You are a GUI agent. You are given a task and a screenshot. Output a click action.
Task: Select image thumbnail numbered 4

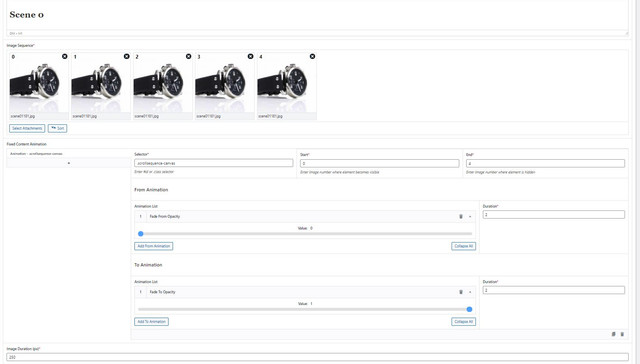(x=287, y=86)
